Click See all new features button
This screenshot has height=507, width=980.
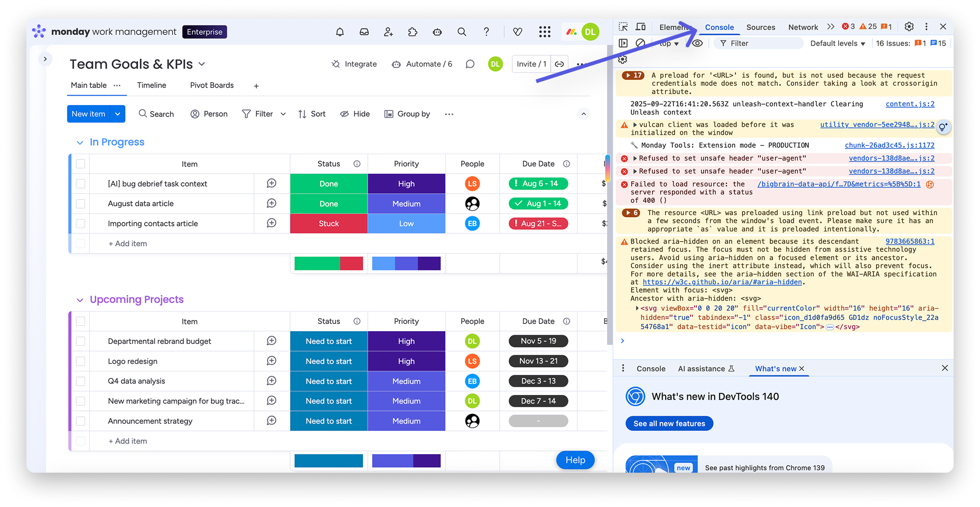point(669,424)
